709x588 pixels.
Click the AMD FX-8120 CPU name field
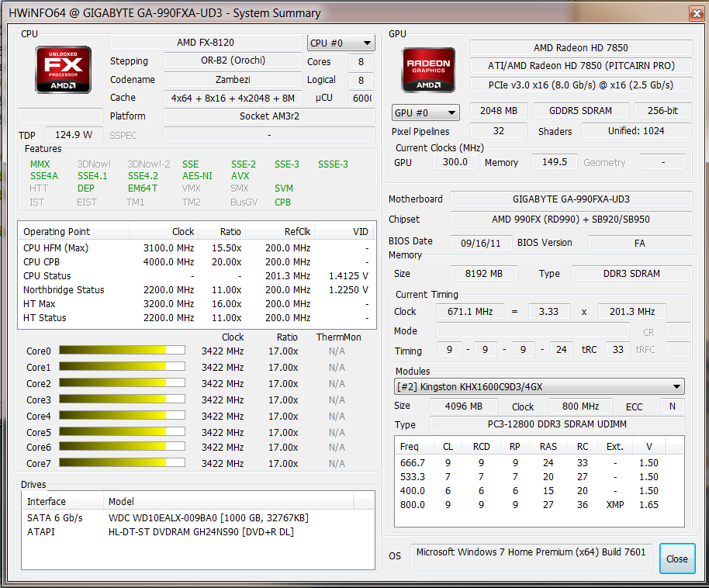[206, 43]
